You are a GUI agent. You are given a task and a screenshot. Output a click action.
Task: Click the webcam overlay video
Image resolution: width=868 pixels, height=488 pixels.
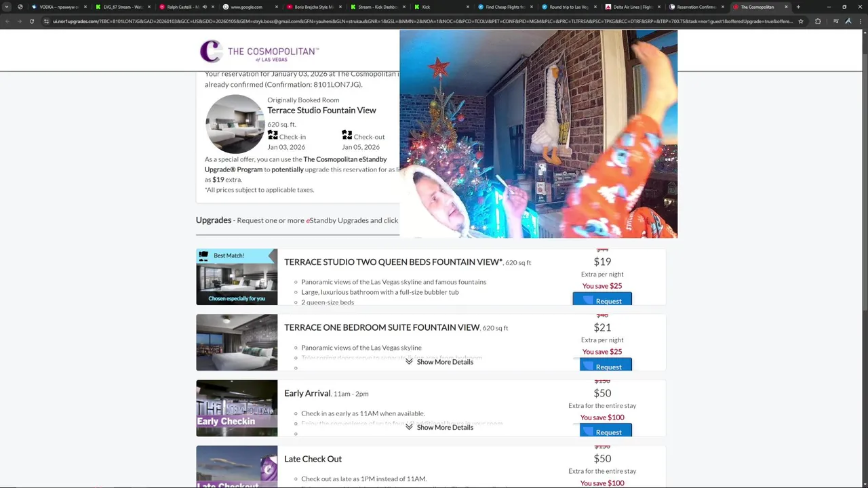coord(538,134)
